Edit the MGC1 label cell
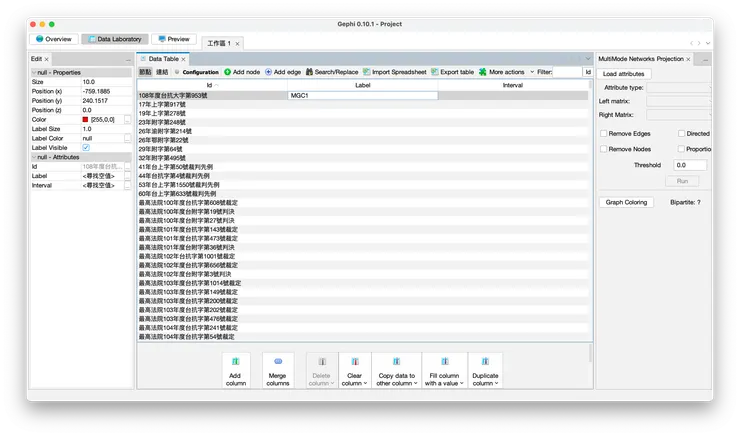Image resolution: width=740 pixels, height=436 pixels. click(362, 95)
